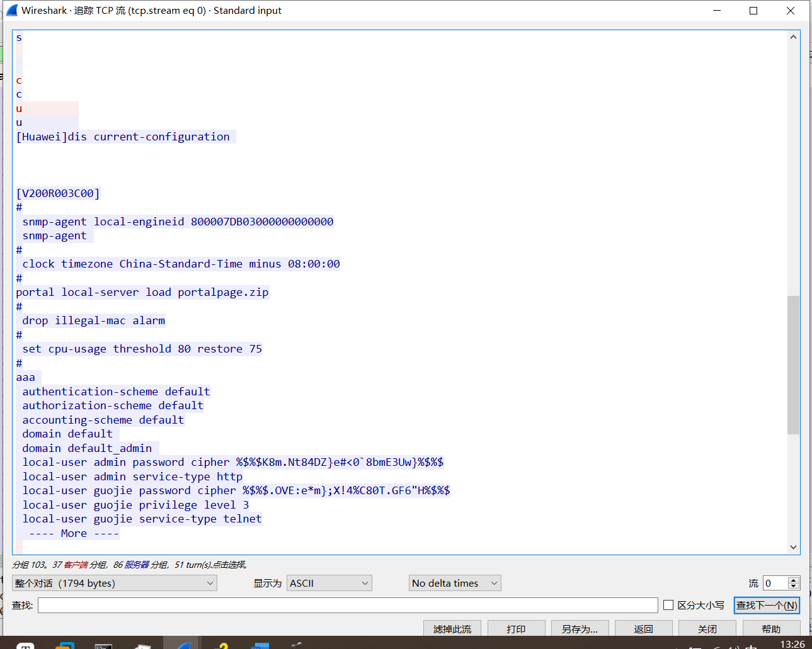Click the 'clock timezone China-Standard-Time minus 08:00:00' line

[x=181, y=264]
